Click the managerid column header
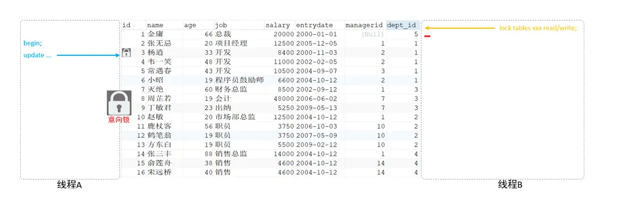The image size is (644, 216). 365,25
